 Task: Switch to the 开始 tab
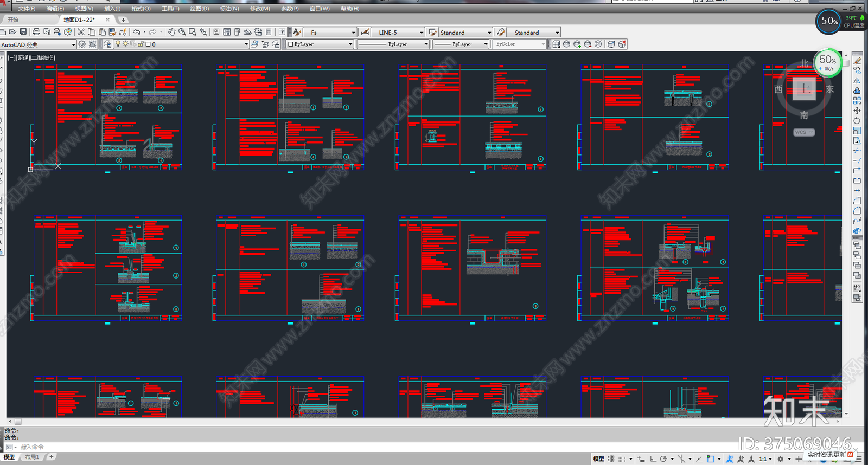pyautogui.click(x=13, y=20)
